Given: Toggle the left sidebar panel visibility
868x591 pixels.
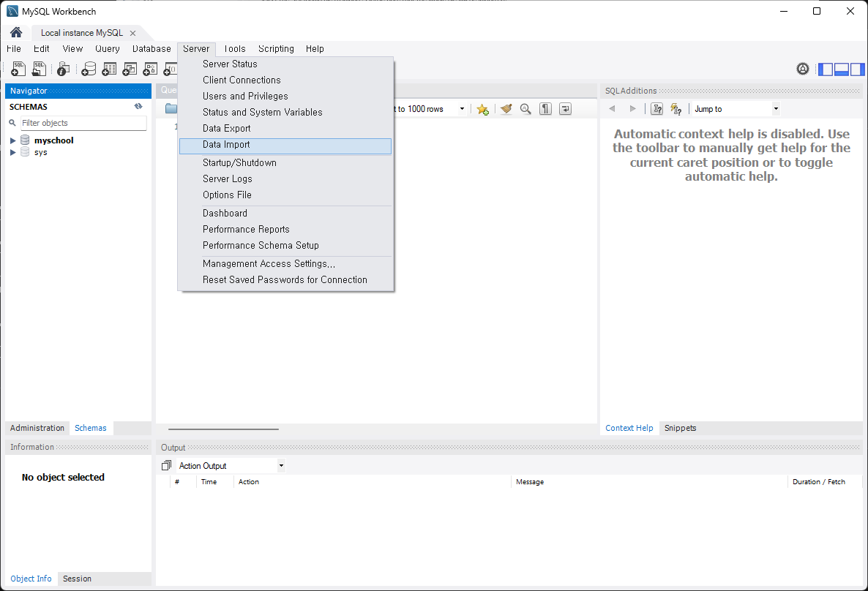Looking at the screenshot, I should [x=826, y=69].
